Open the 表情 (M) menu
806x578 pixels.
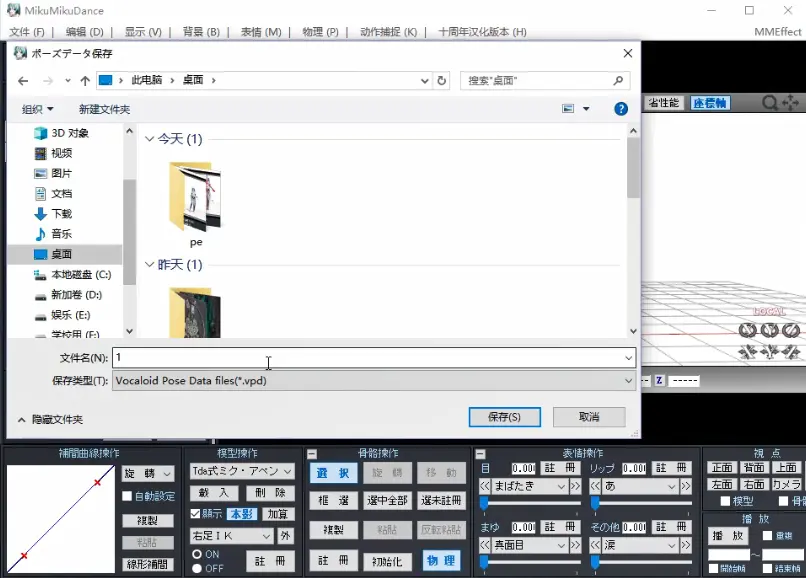pyautogui.click(x=261, y=32)
